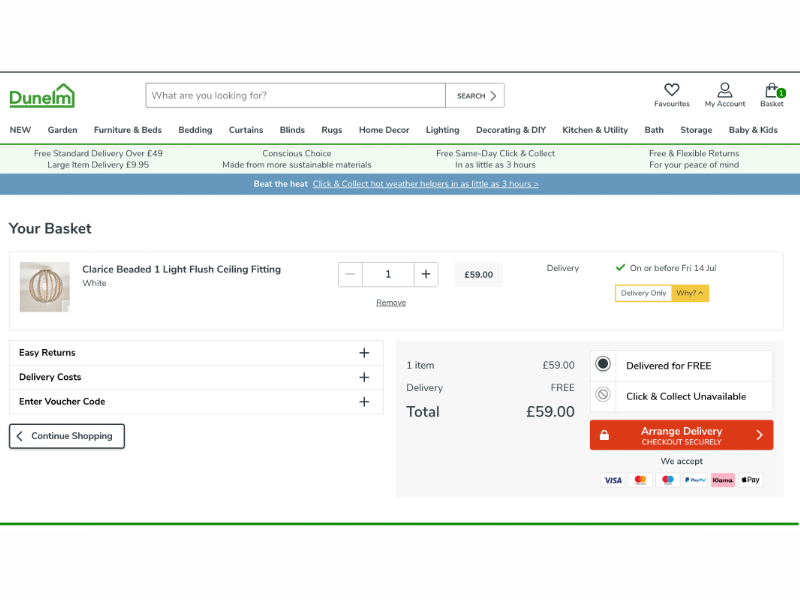Remove the ceiling fitting from basket
Image resolution: width=800 pixels, height=600 pixels.
click(391, 302)
